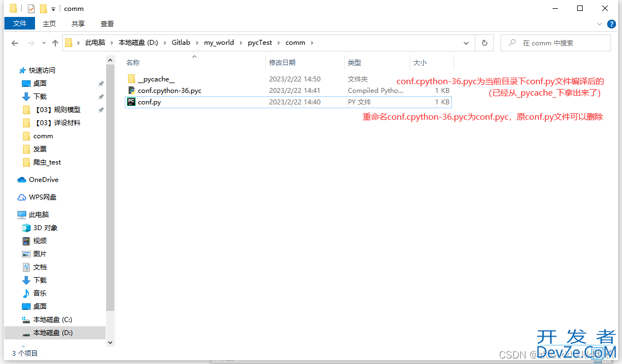Image resolution: width=622 pixels, height=364 pixels.
Task: Click the 2023/2/22 14:50 date cell
Action: click(295, 79)
